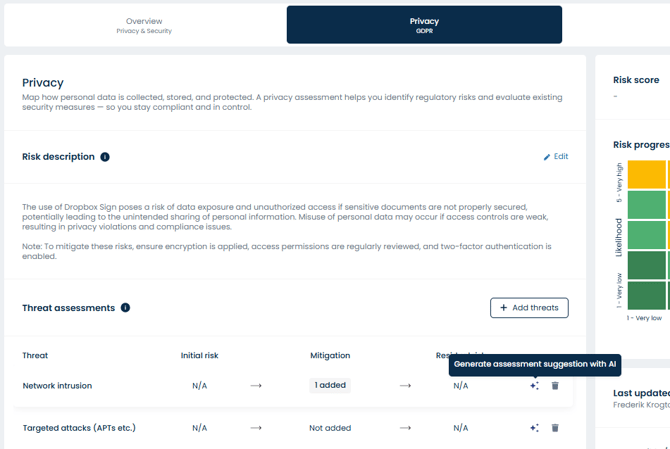
Task: Select the Privacy GDPR tab
Action: point(424,25)
